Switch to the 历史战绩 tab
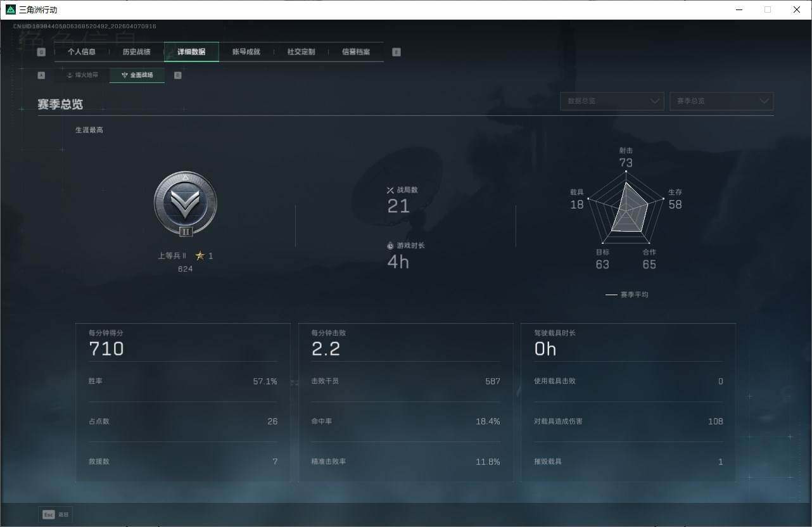The image size is (812, 527). (x=136, y=52)
